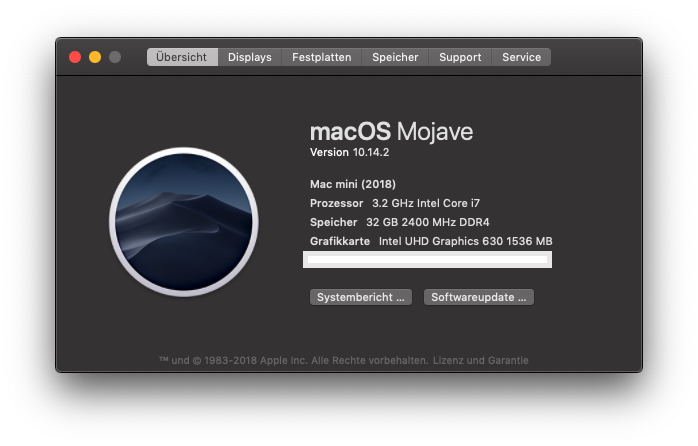Open the Displays tab

(x=250, y=57)
